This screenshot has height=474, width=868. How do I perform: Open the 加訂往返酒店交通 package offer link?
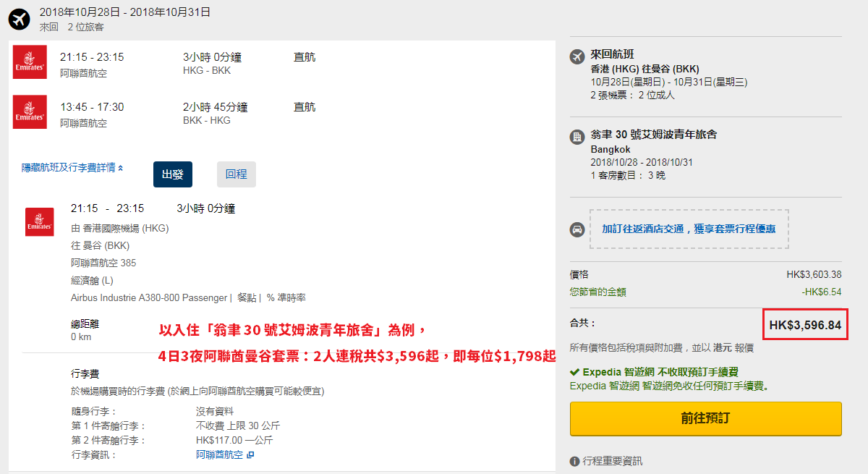(x=689, y=229)
